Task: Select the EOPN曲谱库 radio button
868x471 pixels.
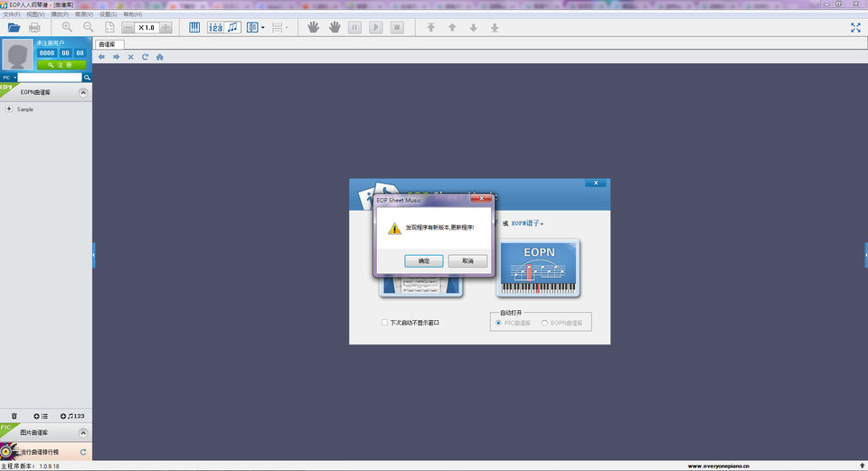Action: [544, 322]
